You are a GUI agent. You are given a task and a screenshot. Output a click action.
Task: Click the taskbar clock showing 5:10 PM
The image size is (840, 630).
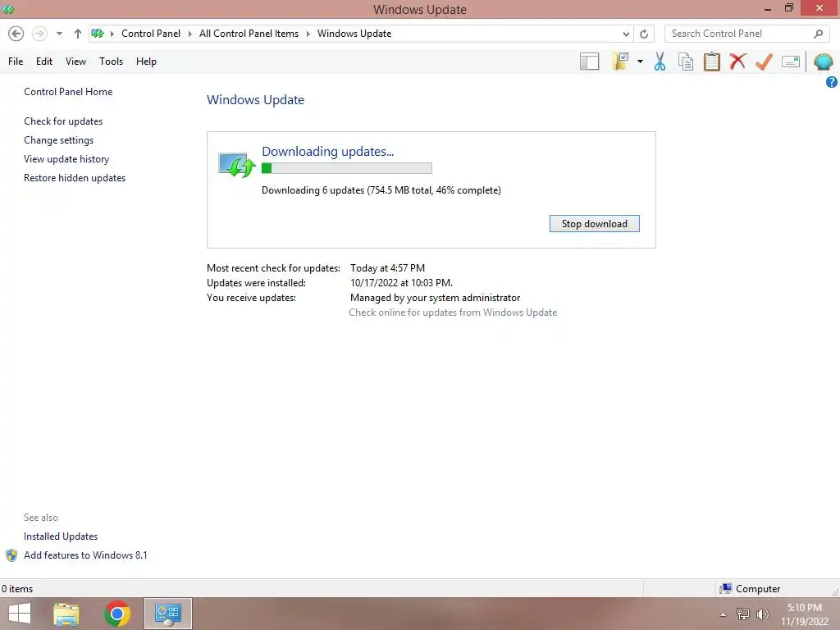pos(804,614)
